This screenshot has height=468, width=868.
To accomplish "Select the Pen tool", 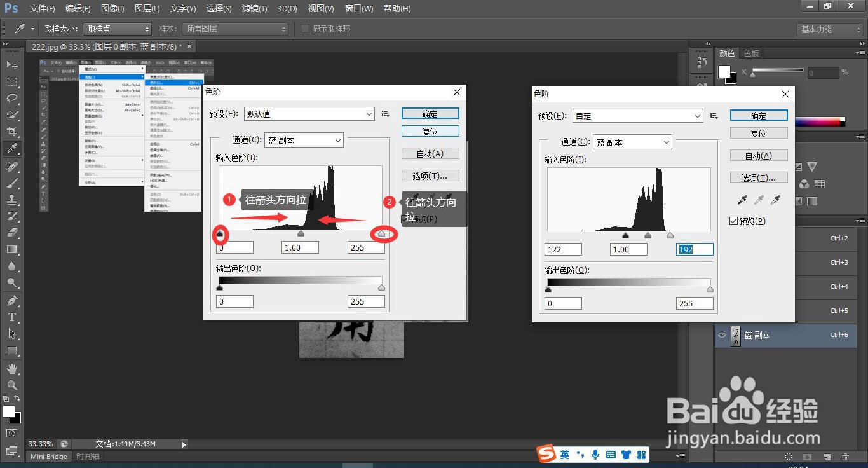I will 12,301.
